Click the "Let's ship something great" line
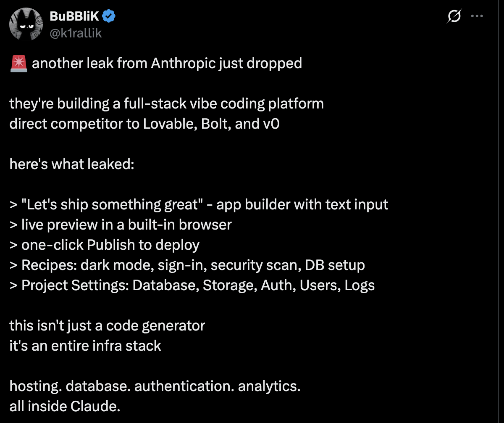Screen dimensions: 504x423 click(199, 204)
